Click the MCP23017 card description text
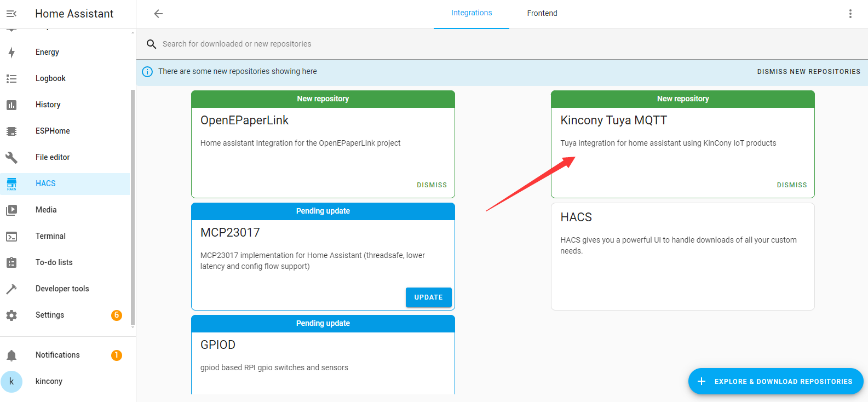Screen dimensions: 868x402 (x=313, y=261)
